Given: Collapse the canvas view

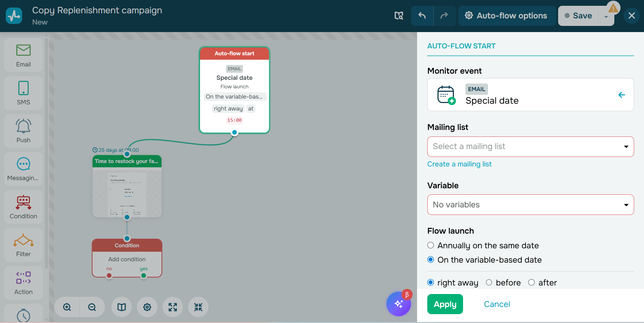Looking at the screenshot, I should coord(198,307).
